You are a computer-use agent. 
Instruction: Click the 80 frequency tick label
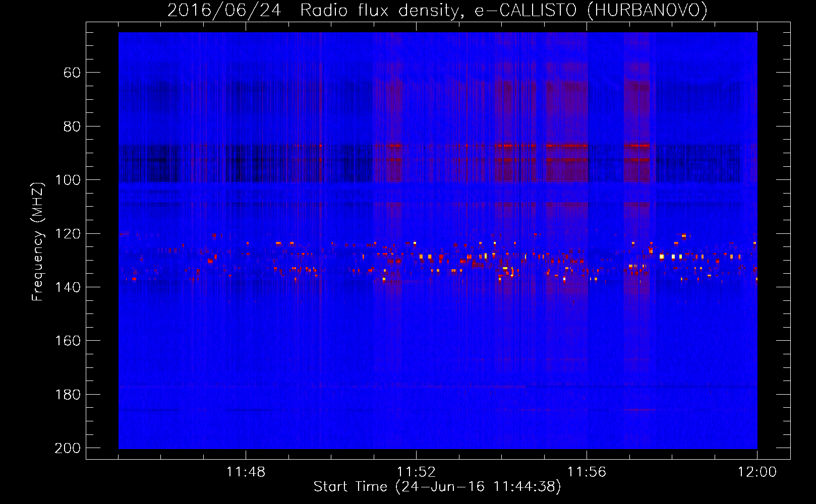point(72,127)
